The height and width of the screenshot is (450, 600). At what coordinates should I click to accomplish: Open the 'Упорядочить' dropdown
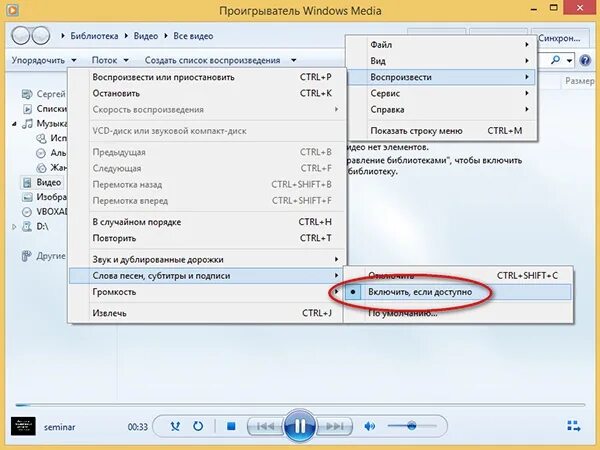click(x=44, y=60)
